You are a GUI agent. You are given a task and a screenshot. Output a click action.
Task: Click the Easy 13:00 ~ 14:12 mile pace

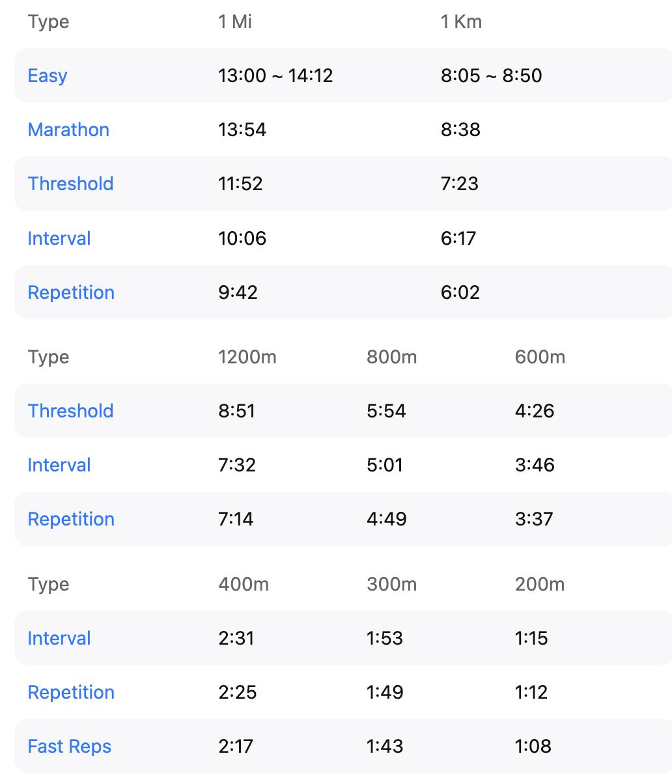pyautogui.click(x=275, y=76)
